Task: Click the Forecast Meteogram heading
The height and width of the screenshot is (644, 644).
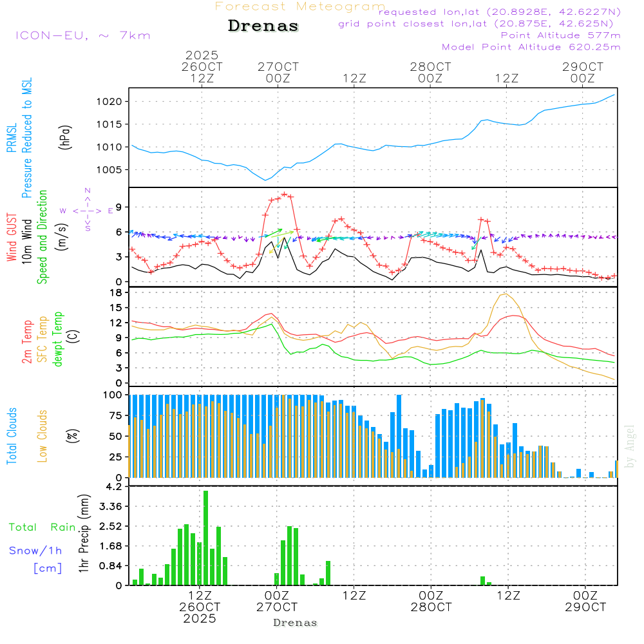Action: click(300, 6)
